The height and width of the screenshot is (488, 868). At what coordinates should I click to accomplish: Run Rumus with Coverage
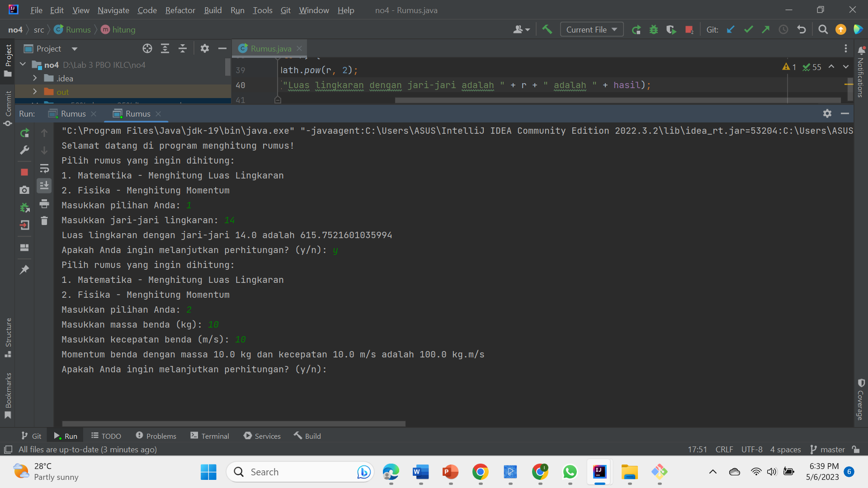[671, 29]
